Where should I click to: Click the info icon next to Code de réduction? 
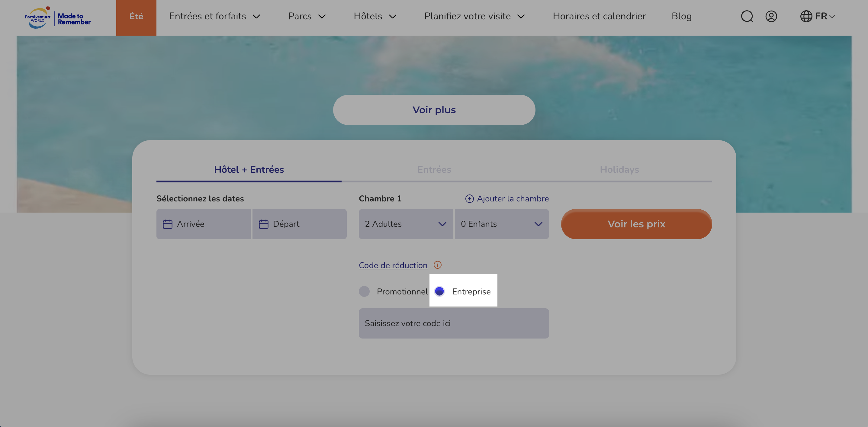[x=437, y=265]
